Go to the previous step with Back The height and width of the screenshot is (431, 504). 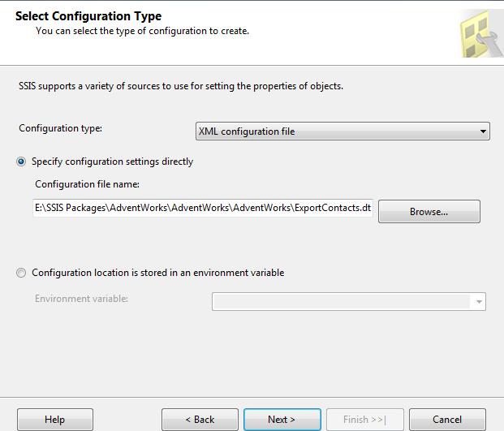pyautogui.click(x=200, y=420)
